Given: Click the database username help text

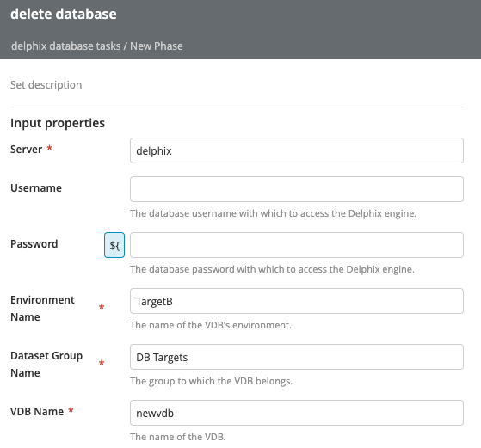Looking at the screenshot, I should pos(274,213).
